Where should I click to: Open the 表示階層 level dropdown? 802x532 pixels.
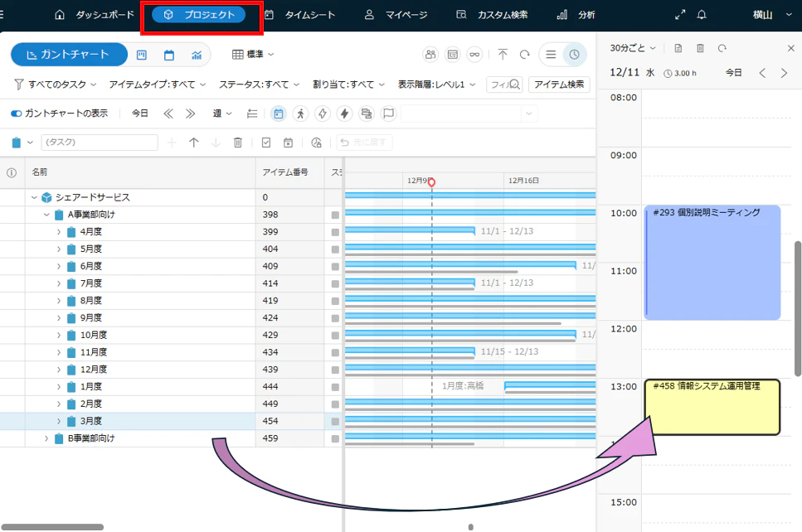coord(437,85)
